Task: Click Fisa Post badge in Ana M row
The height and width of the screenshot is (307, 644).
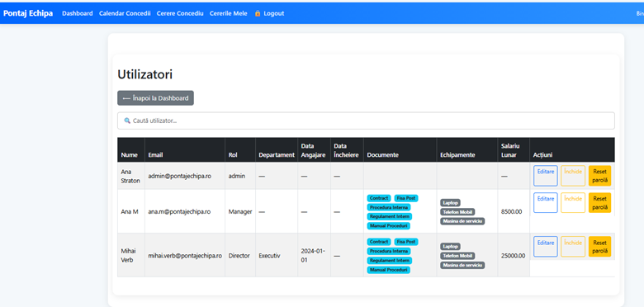Action: (406, 198)
